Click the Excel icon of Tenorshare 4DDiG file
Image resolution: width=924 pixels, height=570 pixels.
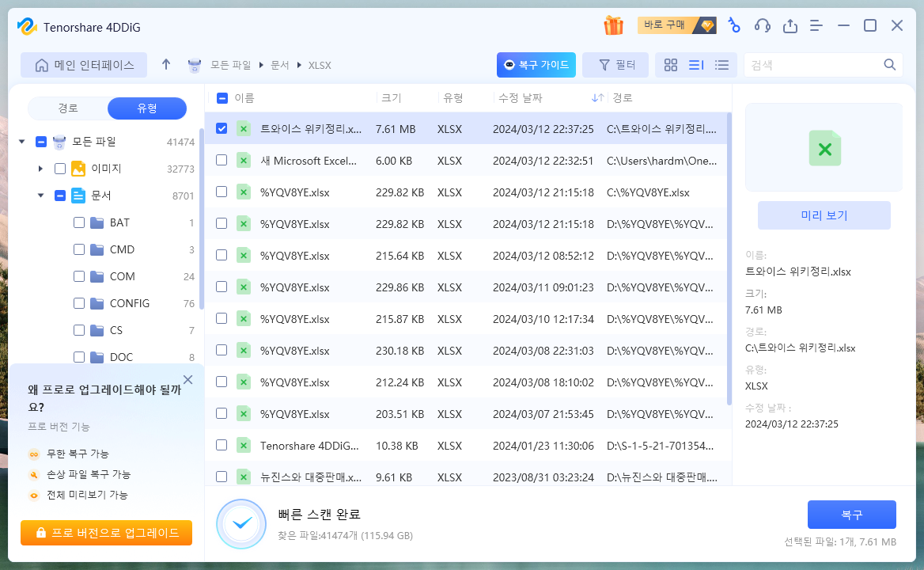244,446
